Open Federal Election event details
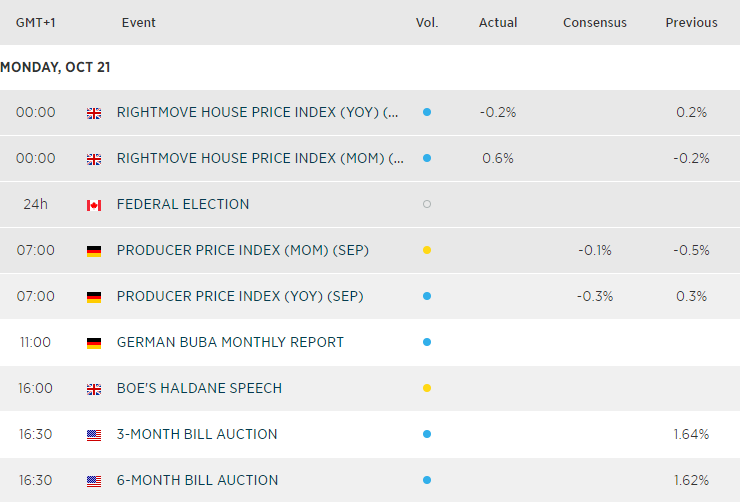The width and height of the screenshot is (740, 502). pyautogui.click(x=183, y=205)
